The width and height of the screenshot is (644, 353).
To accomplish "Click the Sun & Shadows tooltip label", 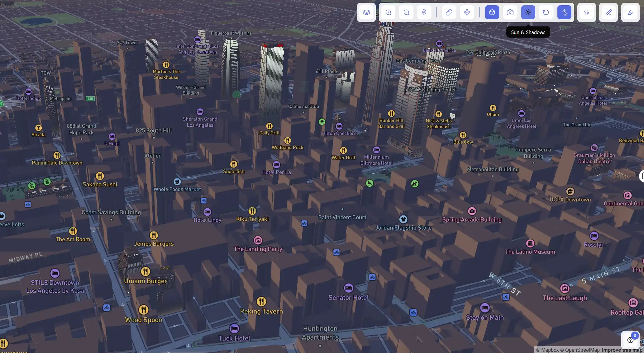I will coord(528,32).
